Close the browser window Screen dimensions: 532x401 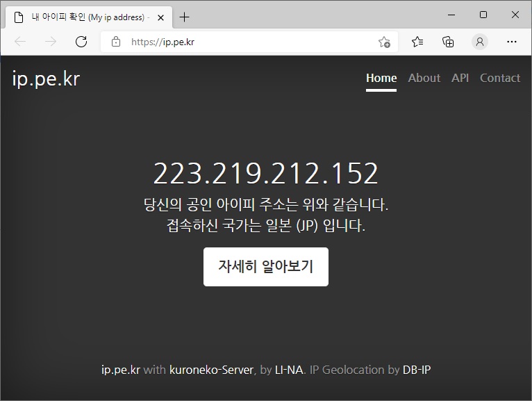coord(515,15)
